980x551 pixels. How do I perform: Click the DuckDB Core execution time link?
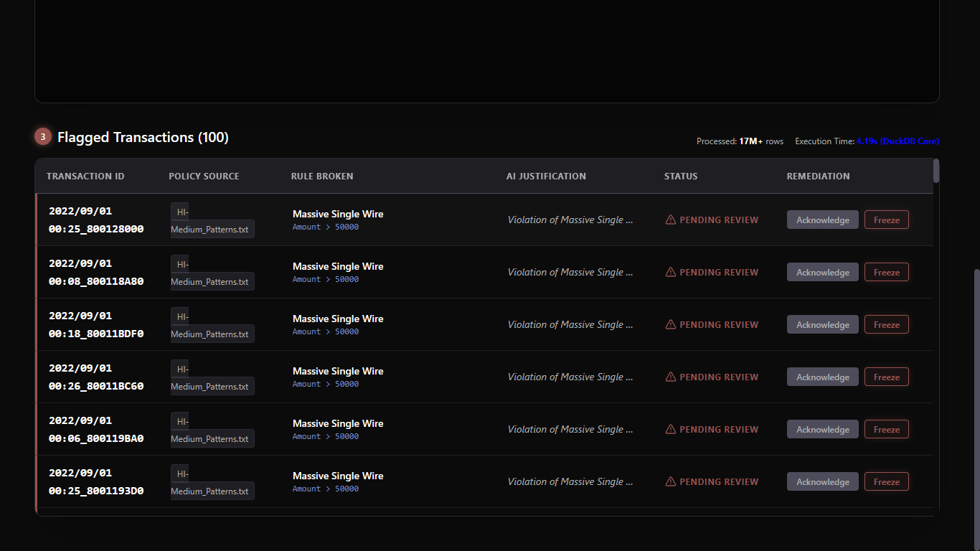(x=897, y=141)
